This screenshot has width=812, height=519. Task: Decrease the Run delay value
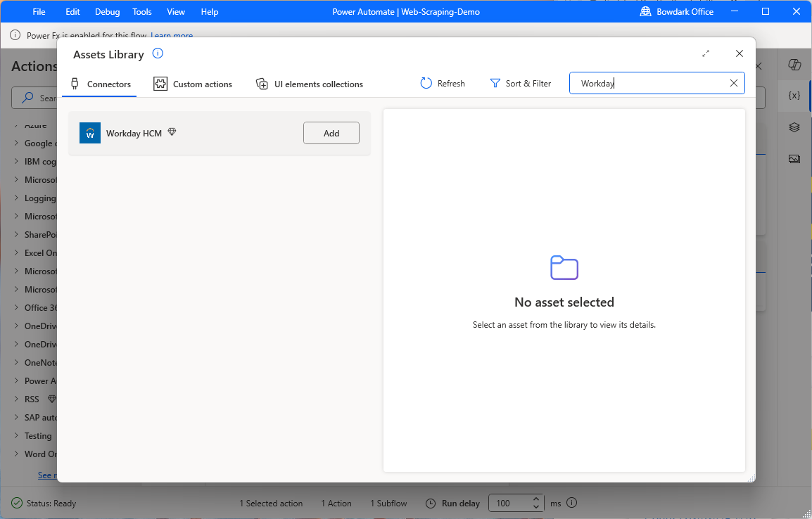pos(536,506)
